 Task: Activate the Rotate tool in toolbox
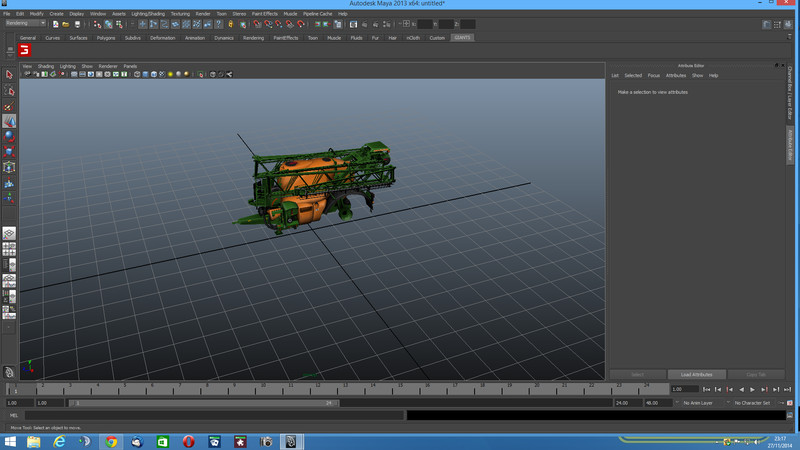pos(9,137)
